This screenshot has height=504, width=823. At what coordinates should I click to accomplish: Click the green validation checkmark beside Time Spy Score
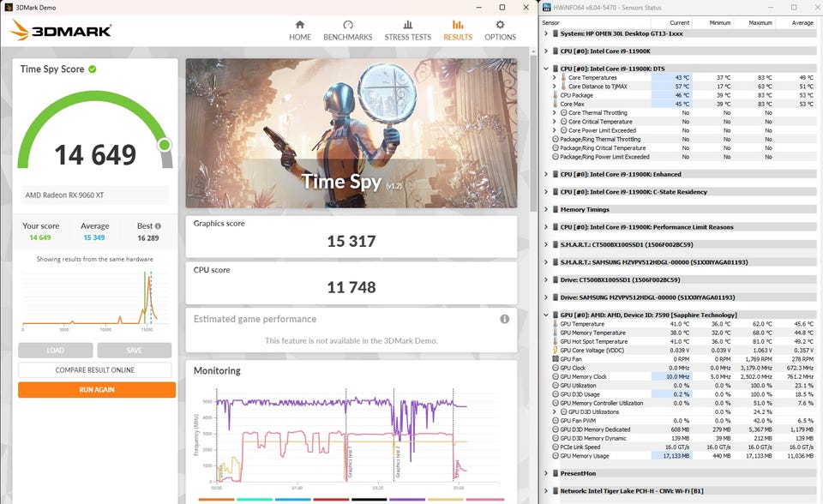(x=93, y=69)
